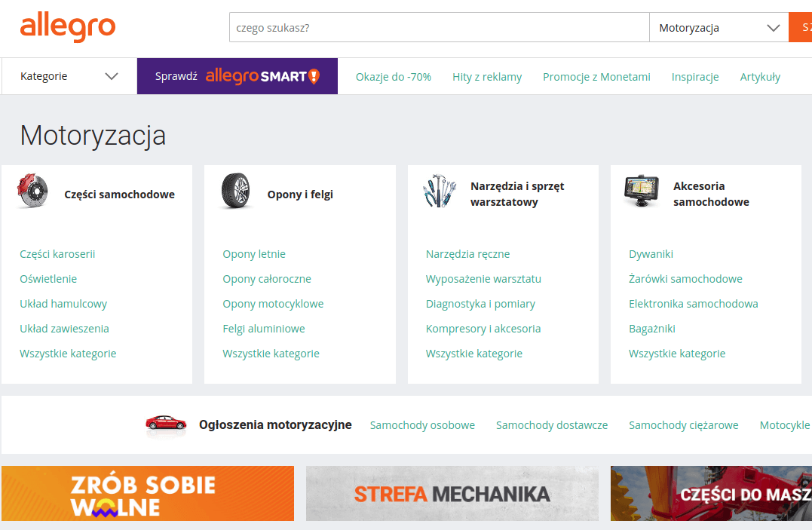Show Wszystkie kategorie under Części samochodowe
812x530 pixels.
point(68,354)
